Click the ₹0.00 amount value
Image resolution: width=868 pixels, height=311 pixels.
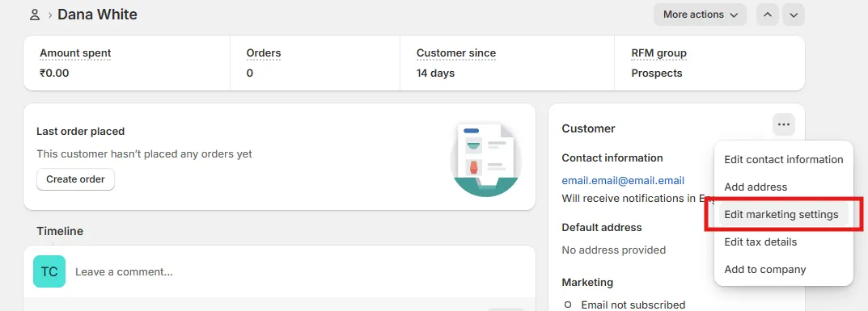54,74
